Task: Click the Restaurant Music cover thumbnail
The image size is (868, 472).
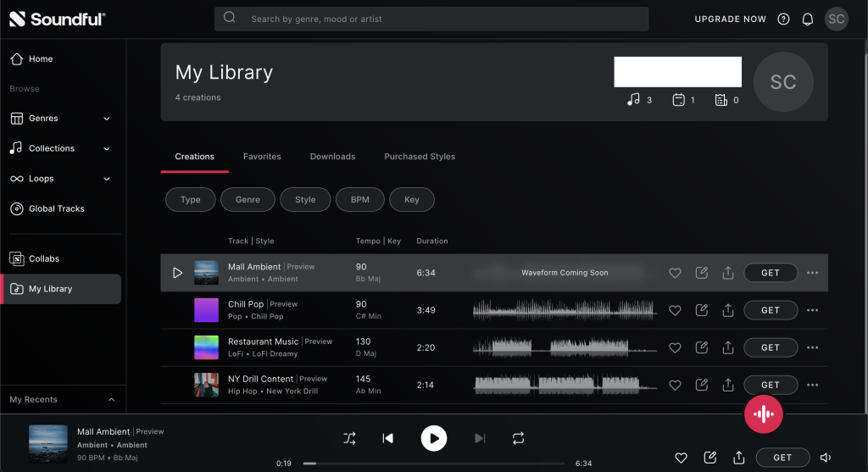Action: [206, 347]
